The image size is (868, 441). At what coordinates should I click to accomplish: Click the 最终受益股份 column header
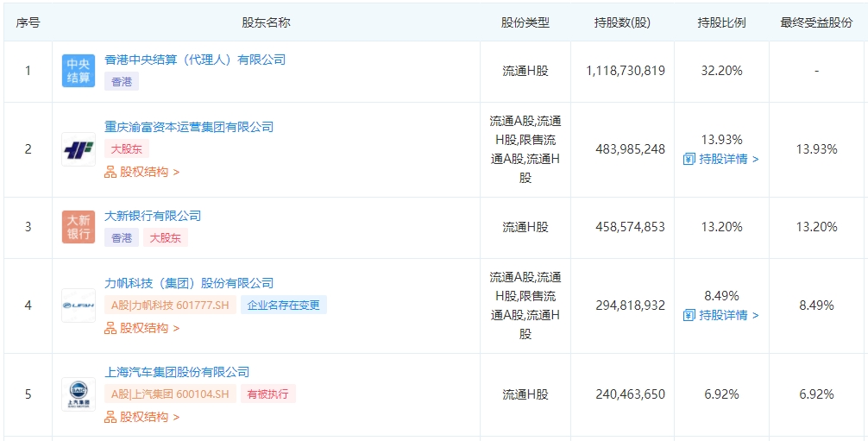[816, 22]
